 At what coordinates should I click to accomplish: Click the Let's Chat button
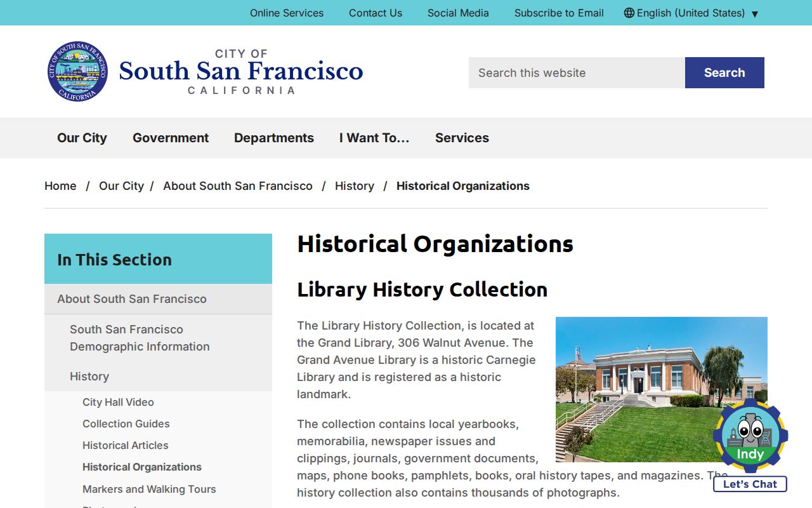[750, 484]
